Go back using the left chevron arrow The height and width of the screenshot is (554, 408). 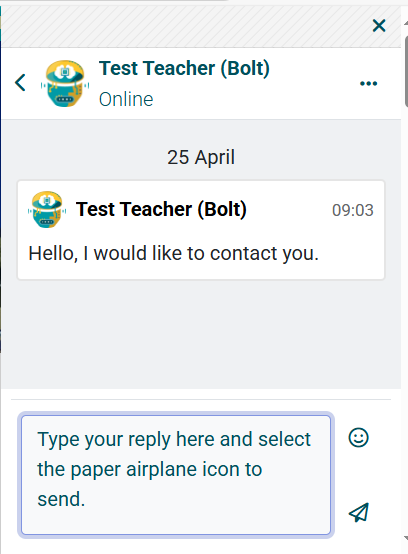[20, 83]
